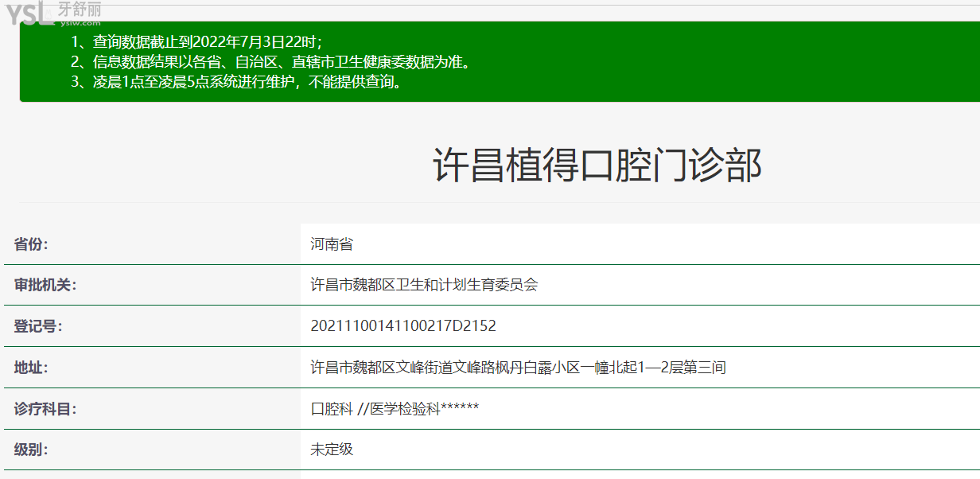Select the 地址 label
The width and height of the screenshot is (980, 479).
click(31, 368)
